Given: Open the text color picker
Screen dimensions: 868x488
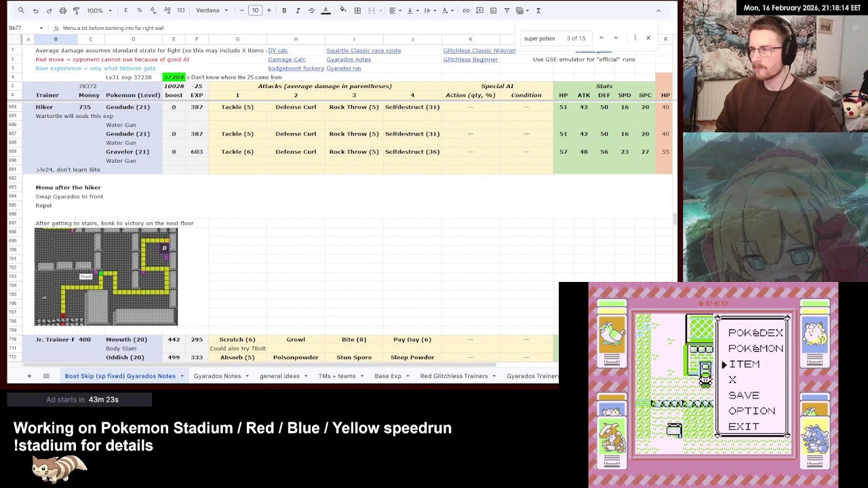Looking at the screenshot, I should point(325,11).
